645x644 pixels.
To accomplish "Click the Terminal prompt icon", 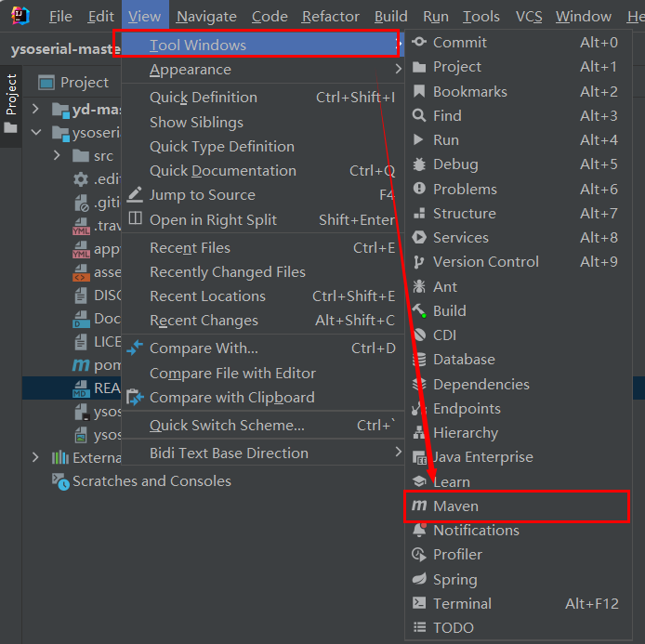I will pyautogui.click(x=419, y=603).
